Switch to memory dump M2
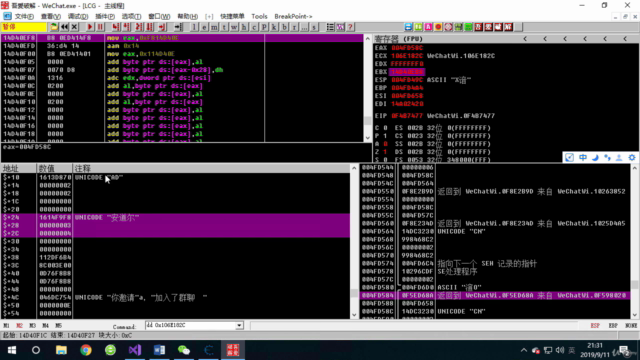The image size is (640, 360). 19,326
